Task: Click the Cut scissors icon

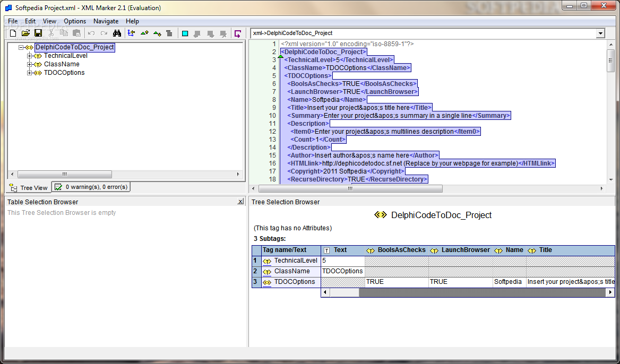Action: 51,33
